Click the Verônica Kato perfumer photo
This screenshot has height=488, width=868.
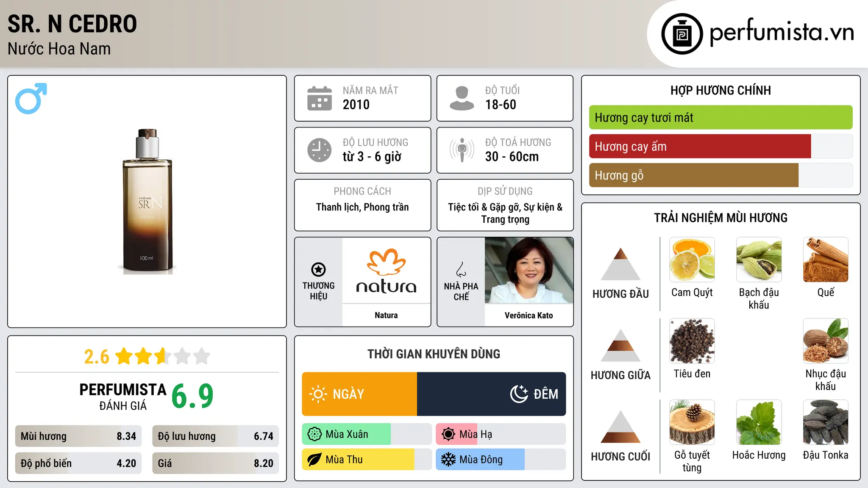pos(529,270)
